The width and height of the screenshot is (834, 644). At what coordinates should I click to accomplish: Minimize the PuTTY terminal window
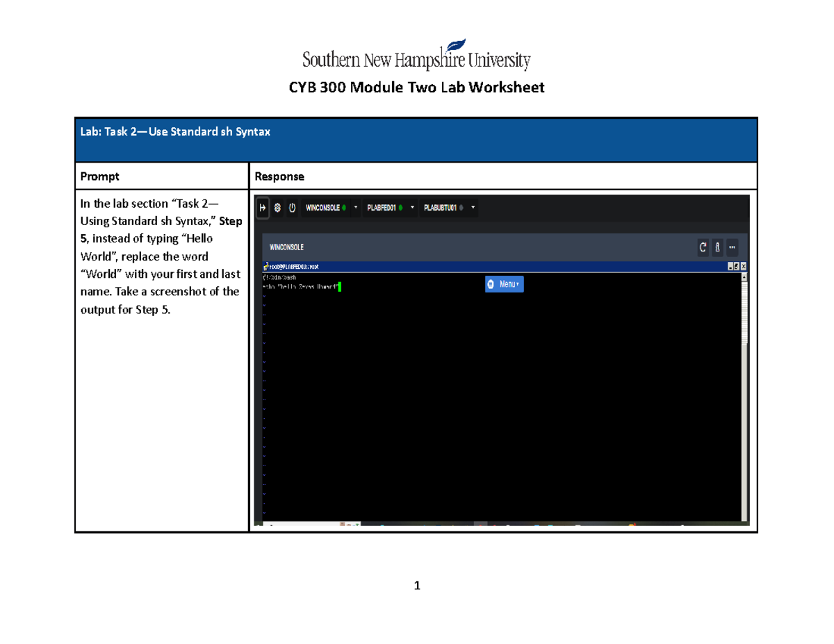(730, 266)
